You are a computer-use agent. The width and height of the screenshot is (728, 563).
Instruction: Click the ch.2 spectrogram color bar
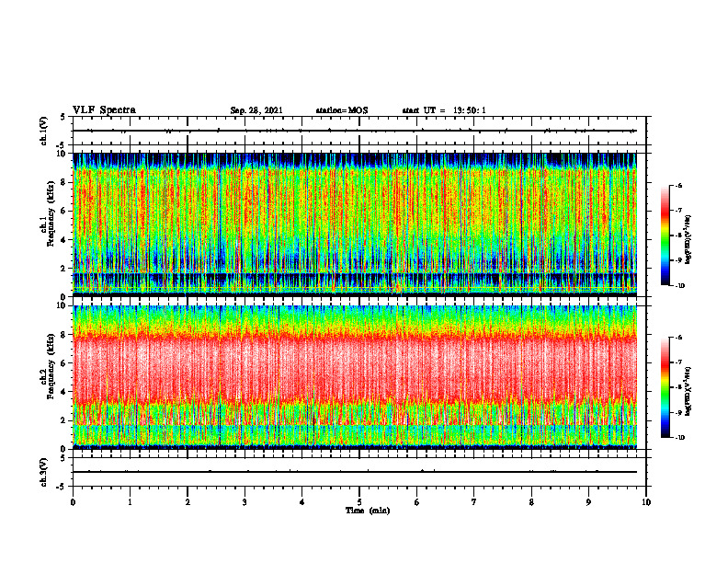[665, 387]
